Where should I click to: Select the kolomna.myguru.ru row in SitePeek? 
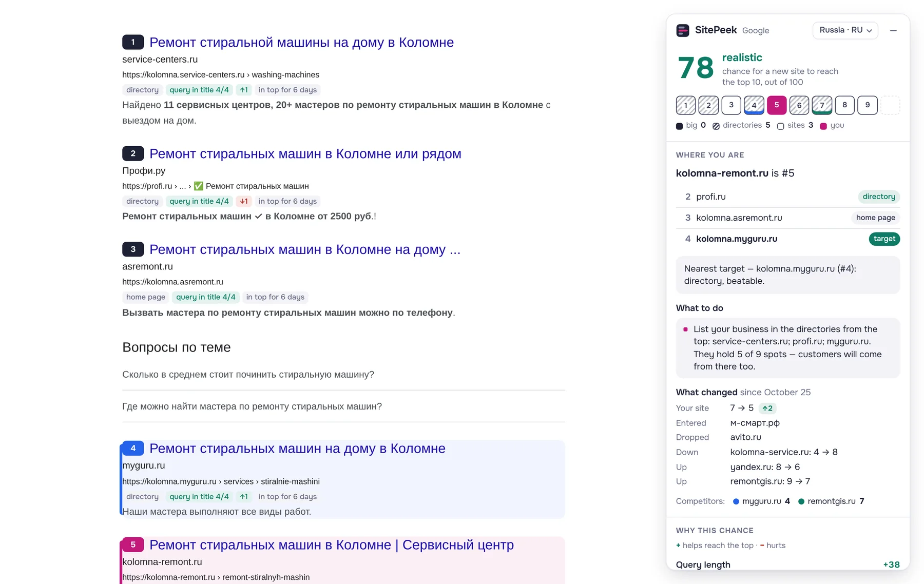coord(788,239)
